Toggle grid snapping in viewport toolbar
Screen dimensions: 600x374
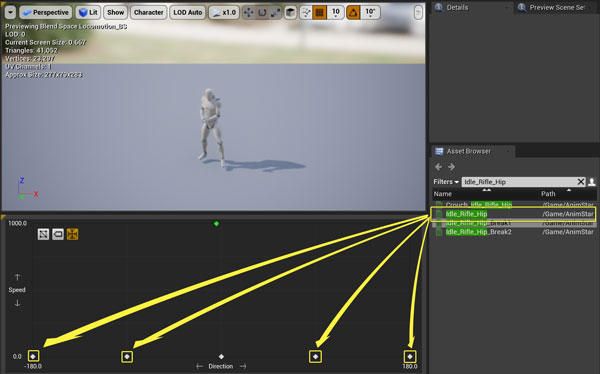point(319,13)
